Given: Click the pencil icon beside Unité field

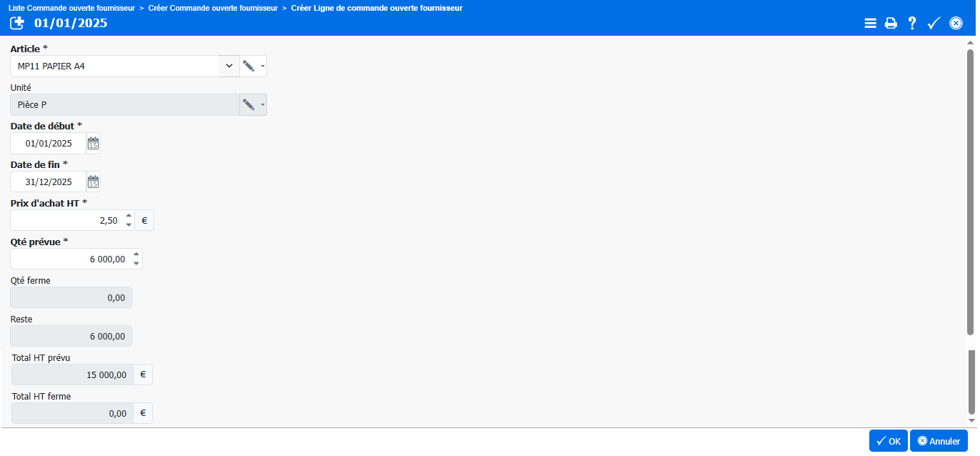Looking at the screenshot, I should [248, 104].
